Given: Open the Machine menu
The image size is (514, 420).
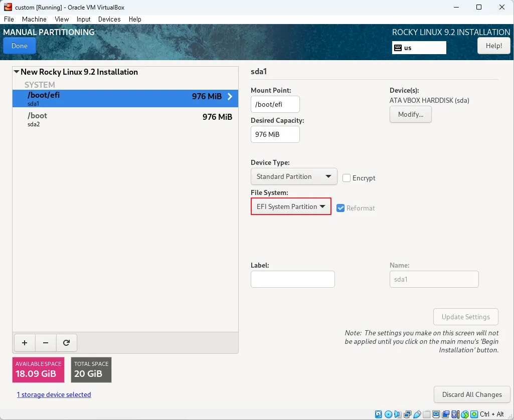Looking at the screenshot, I should (34, 19).
